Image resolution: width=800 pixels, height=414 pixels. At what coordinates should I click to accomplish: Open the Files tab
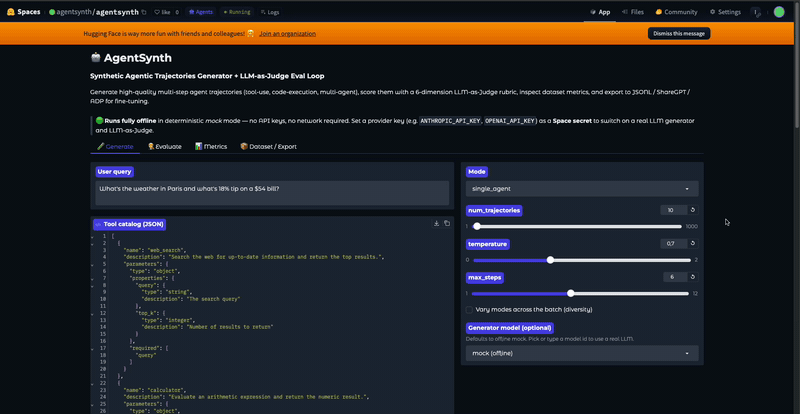coord(633,12)
